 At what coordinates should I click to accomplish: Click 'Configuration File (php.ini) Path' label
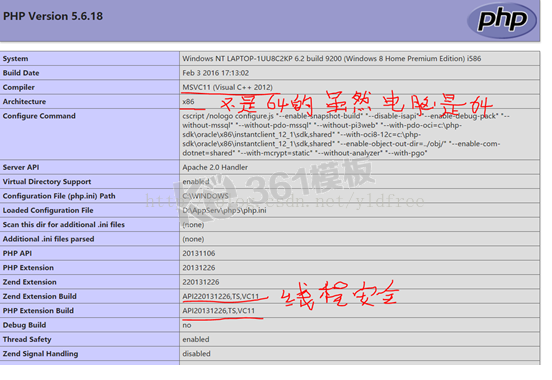(59, 196)
